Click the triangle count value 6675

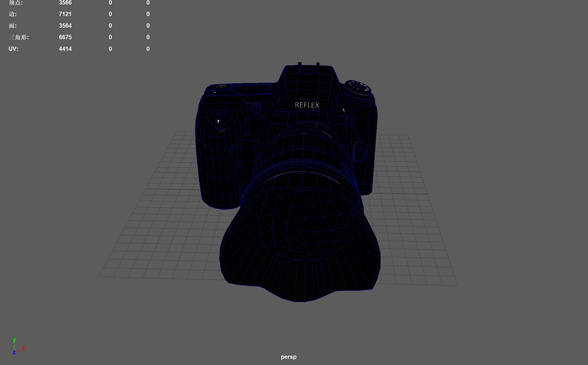(x=65, y=37)
